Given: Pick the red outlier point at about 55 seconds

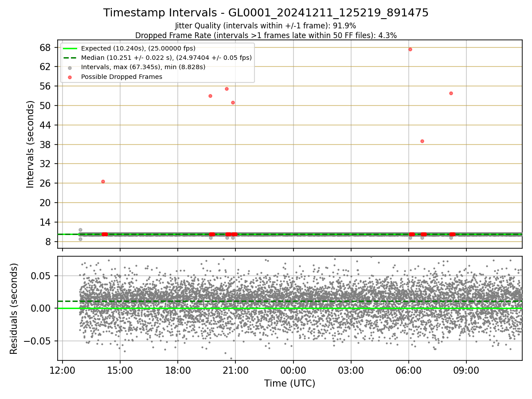Looking at the screenshot, I should coord(227,89).
